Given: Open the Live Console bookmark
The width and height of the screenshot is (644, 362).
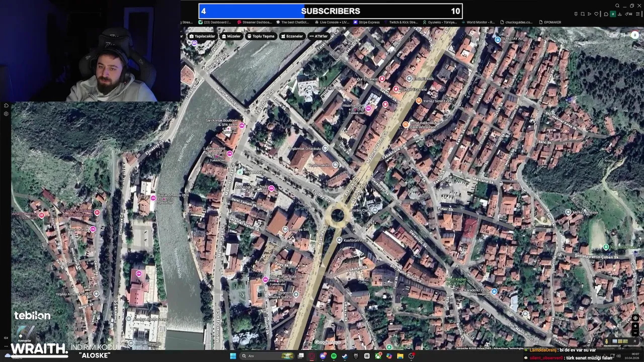Looking at the screenshot, I should pyautogui.click(x=332, y=22).
